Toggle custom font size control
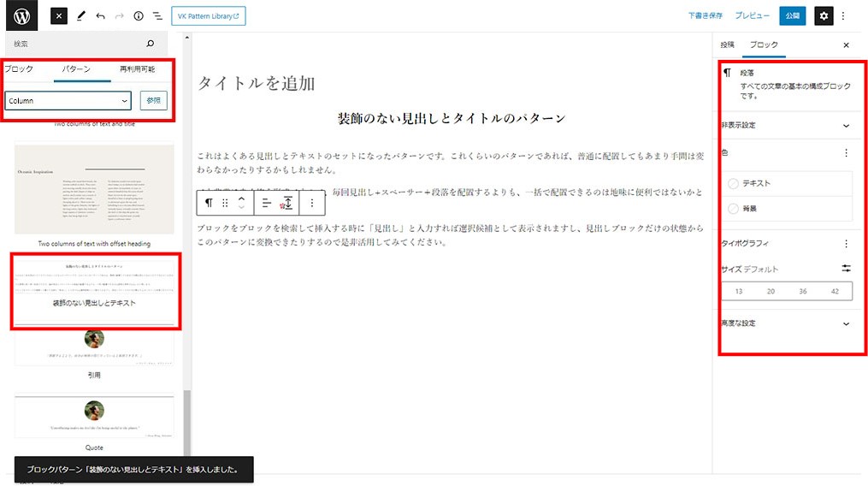 [x=846, y=269]
